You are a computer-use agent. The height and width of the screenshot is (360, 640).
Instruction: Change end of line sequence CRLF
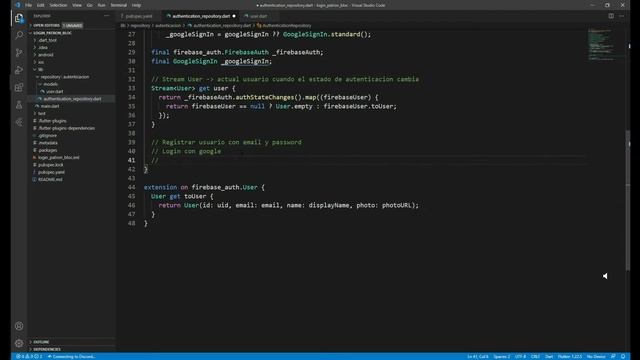pyautogui.click(x=535, y=356)
